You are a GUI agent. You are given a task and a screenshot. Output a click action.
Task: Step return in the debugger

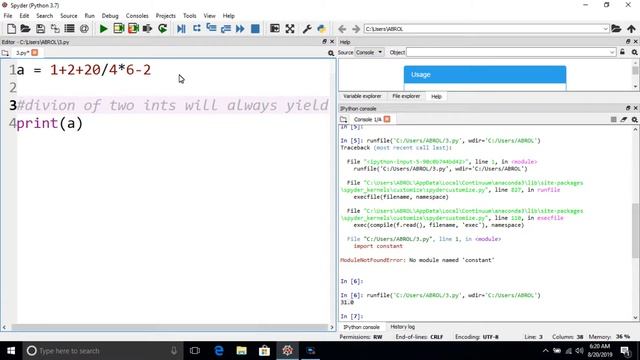click(x=226, y=29)
